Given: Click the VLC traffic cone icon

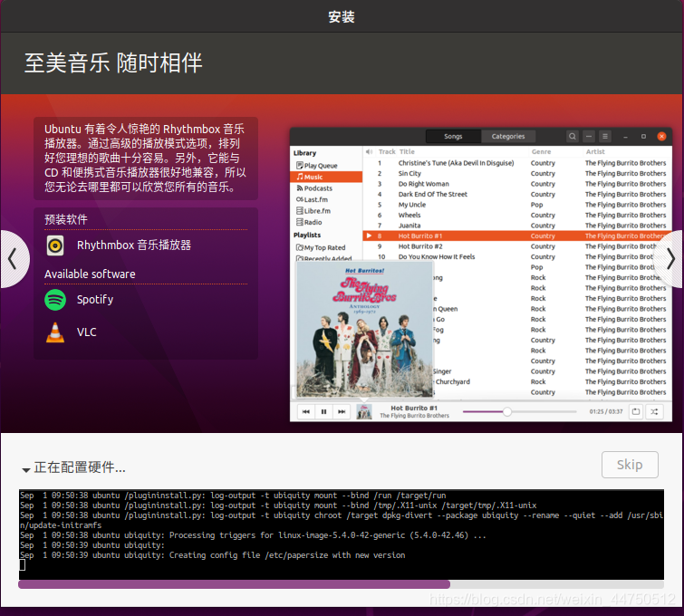Looking at the screenshot, I should coord(55,332).
